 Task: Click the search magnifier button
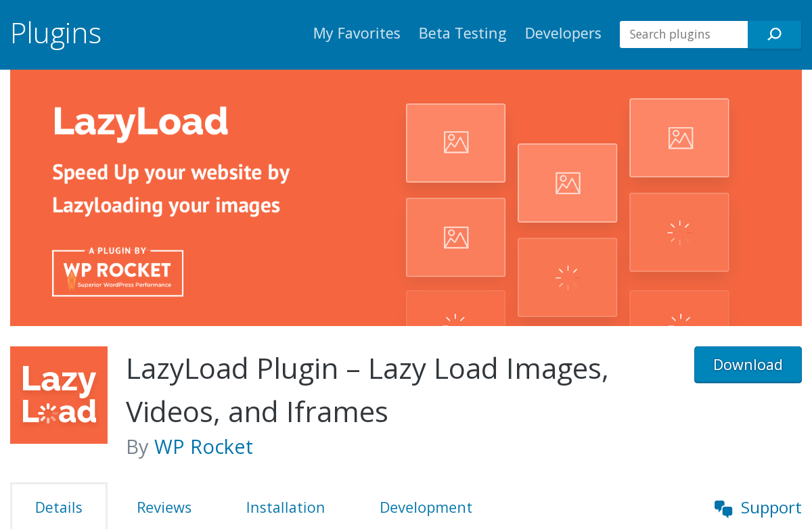(x=774, y=34)
